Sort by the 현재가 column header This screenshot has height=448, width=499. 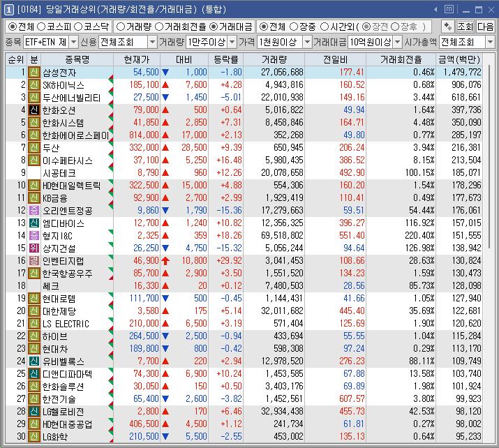coord(137,59)
